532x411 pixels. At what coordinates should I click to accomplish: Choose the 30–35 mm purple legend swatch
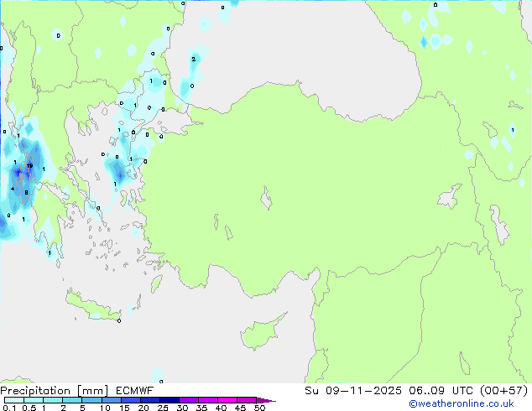click(188, 400)
